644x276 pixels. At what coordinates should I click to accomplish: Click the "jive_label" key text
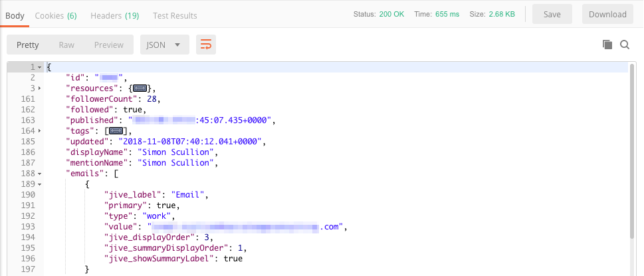pyautogui.click(x=134, y=195)
